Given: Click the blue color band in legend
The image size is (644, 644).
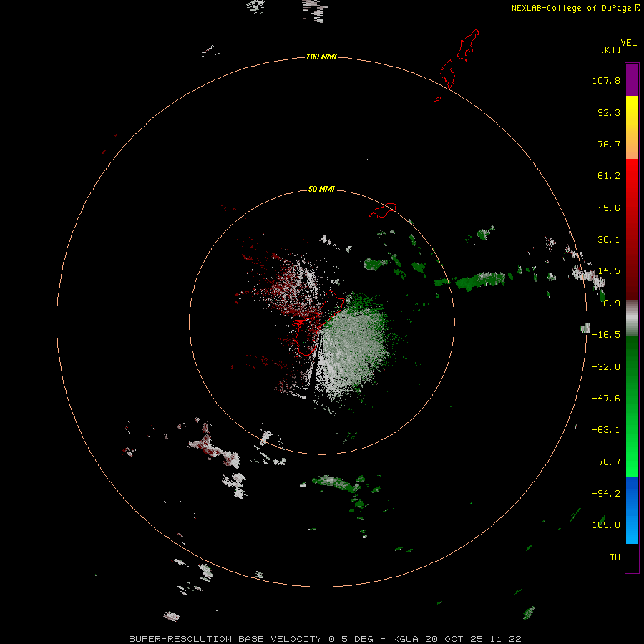Looking at the screenshot, I should click(632, 510).
